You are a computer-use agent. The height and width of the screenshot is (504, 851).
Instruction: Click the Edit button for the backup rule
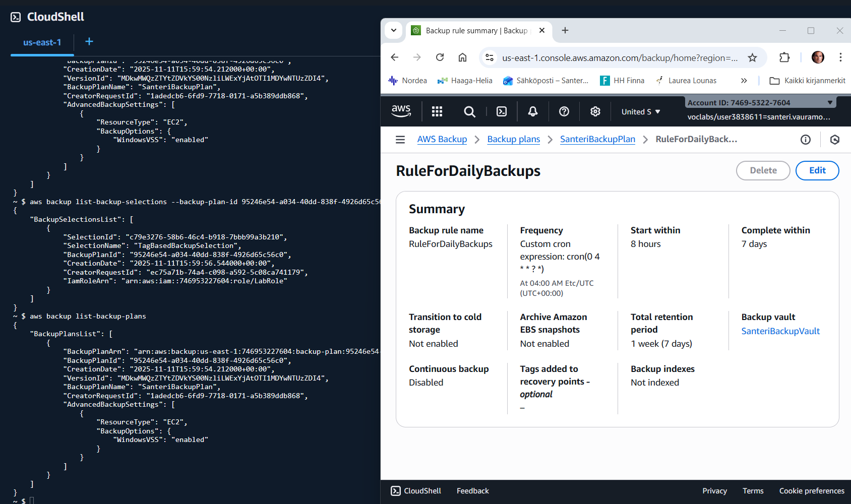click(817, 170)
